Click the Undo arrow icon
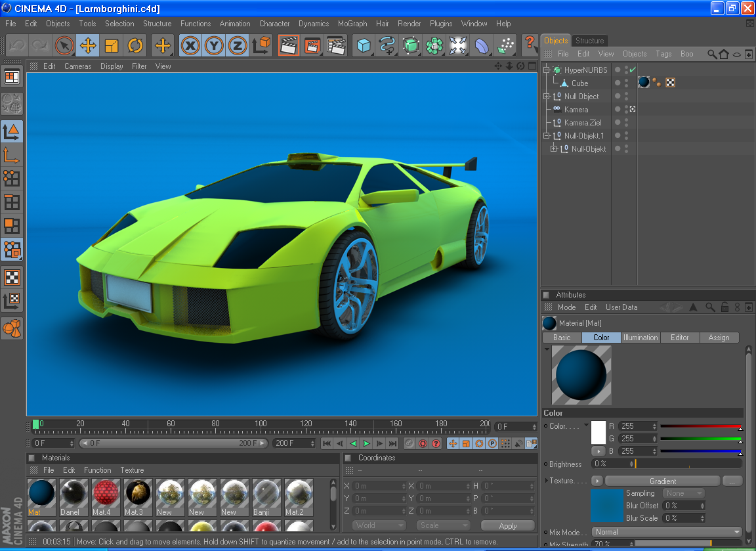The height and width of the screenshot is (551, 756). tap(17, 45)
